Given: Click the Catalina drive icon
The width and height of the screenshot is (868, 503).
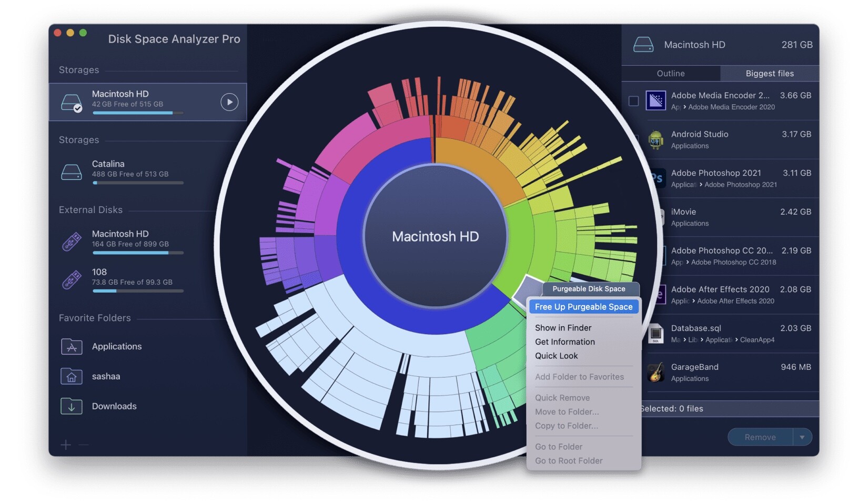Looking at the screenshot, I should point(71,172).
